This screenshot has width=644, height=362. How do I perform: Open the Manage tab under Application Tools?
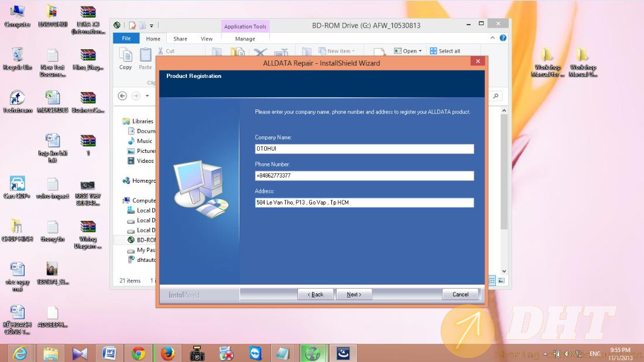click(x=245, y=39)
